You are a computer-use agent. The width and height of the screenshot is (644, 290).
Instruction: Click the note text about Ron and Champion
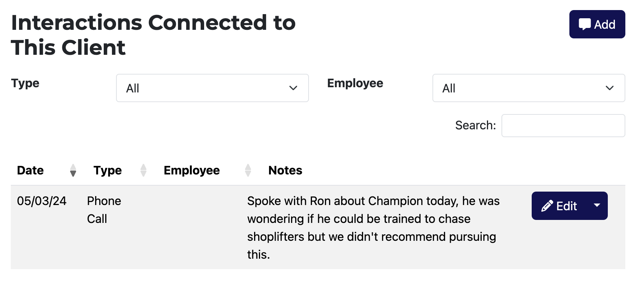[x=373, y=228]
